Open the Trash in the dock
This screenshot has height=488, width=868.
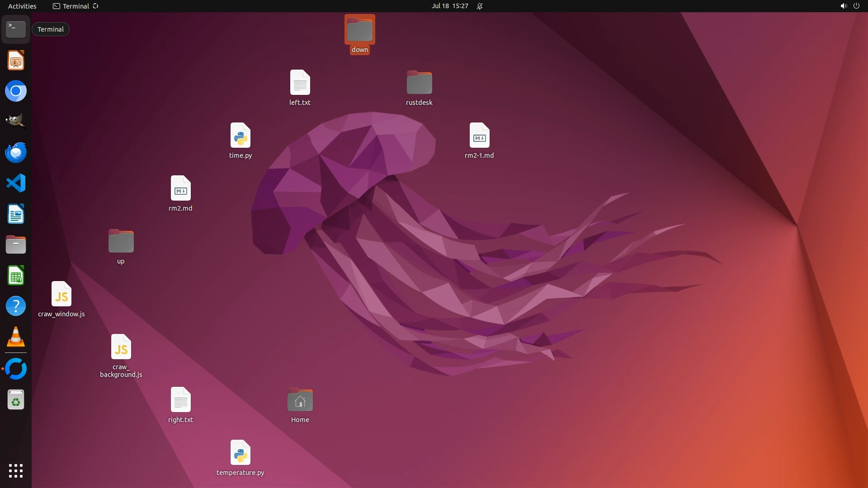point(16,400)
